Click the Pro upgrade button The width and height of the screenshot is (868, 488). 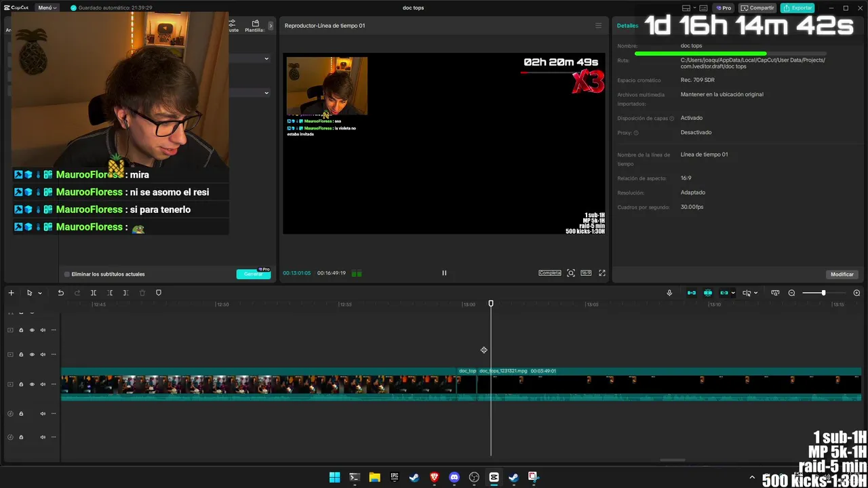click(x=724, y=7)
